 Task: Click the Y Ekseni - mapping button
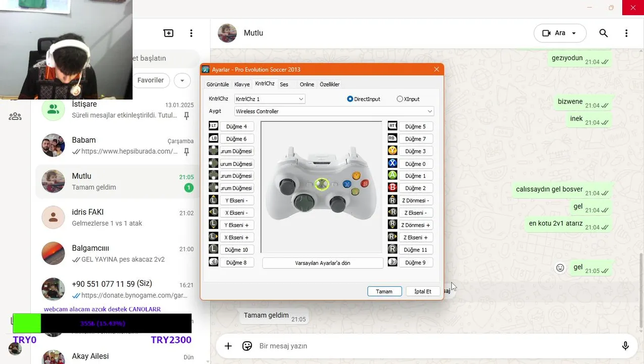[x=236, y=200]
